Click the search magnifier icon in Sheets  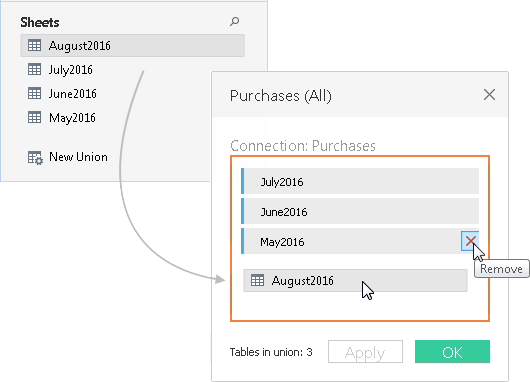(x=235, y=22)
